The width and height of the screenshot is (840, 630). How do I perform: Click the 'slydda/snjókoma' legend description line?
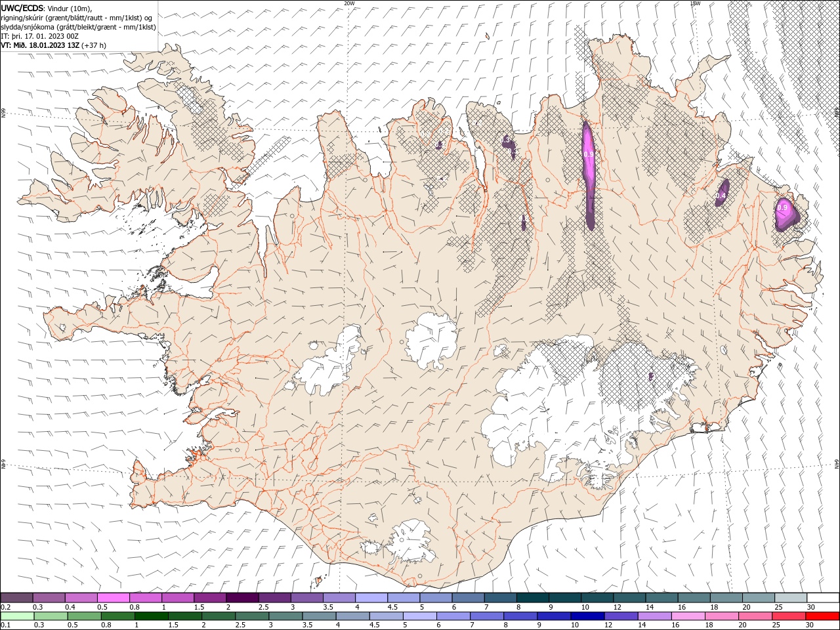coord(78,27)
